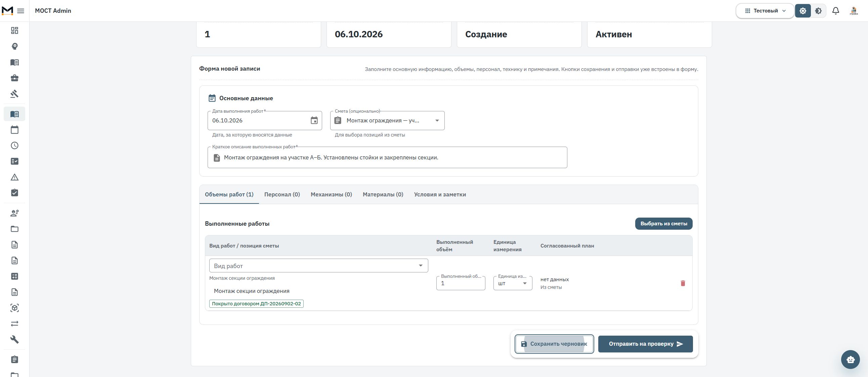Focus the Выполненный объём field

(x=461, y=283)
